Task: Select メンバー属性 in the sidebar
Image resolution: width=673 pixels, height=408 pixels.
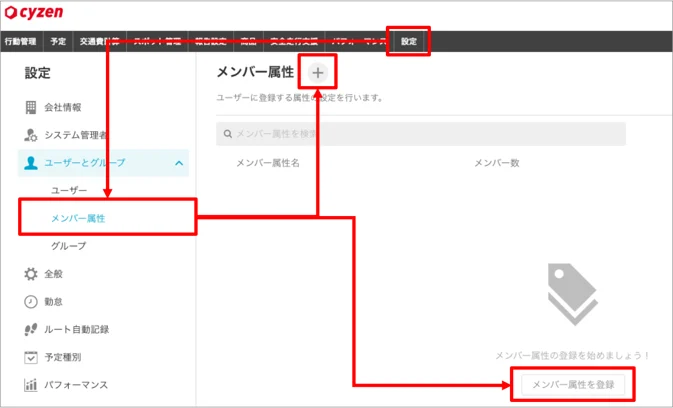Action: (78, 218)
